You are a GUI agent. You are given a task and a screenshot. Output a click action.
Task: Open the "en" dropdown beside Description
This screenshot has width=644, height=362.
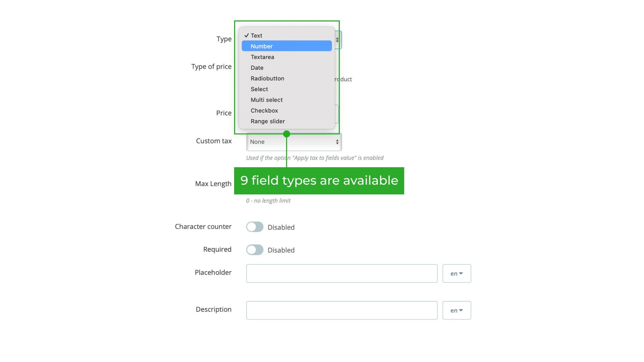(x=457, y=310)
